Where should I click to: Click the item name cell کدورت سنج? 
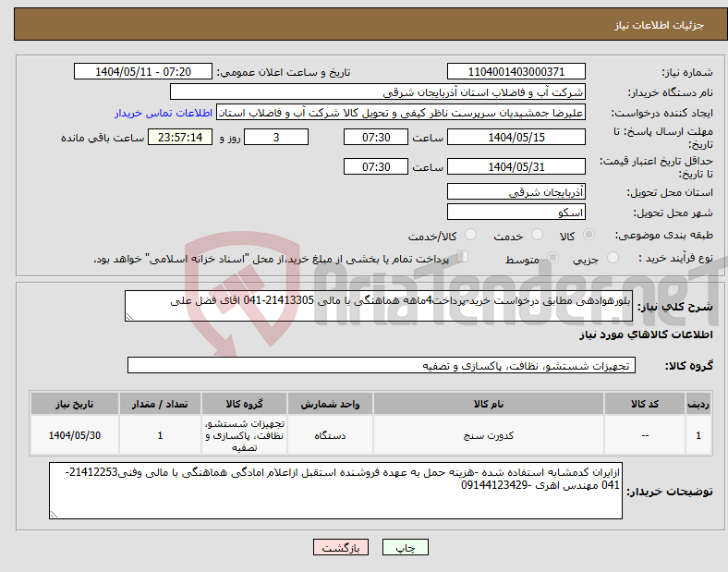coord(489,435)
